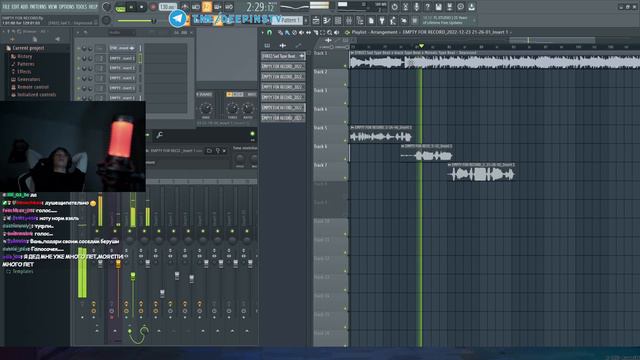The width and height of the screenshot is (640, 360).
Task: Click the one-click audio recording microphone icon
Action: (x=416, y=7)
